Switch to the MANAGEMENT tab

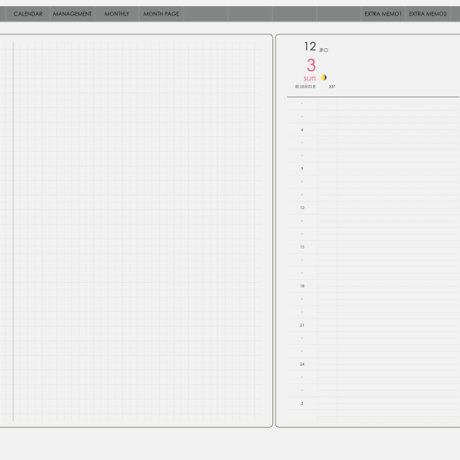[x=72, y=14]
